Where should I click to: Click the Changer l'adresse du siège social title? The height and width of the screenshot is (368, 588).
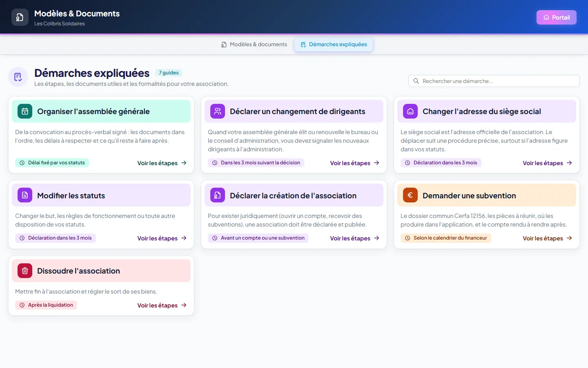pyautogui.click(x=482, y=111)
